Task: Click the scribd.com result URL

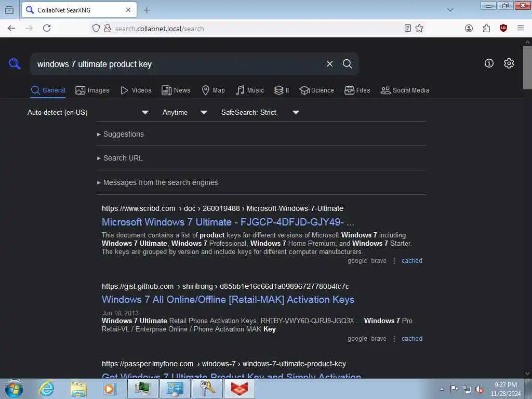Action: (x=222, y=208)
